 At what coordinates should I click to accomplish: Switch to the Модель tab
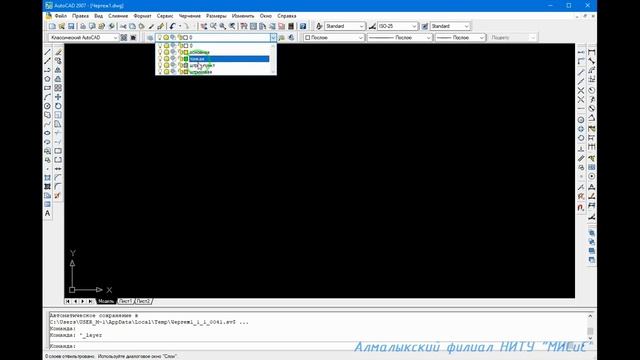pyautogui.click(x=106, y=301)
